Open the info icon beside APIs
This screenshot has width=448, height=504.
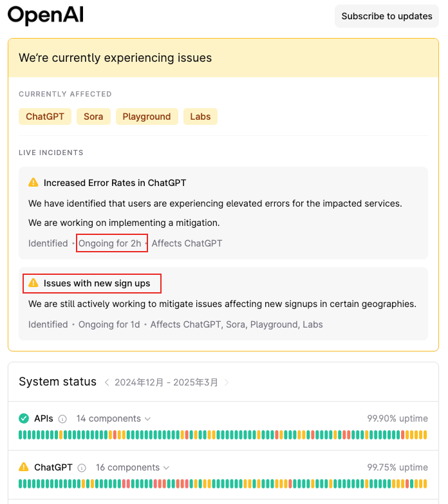(x=62, y=419)
